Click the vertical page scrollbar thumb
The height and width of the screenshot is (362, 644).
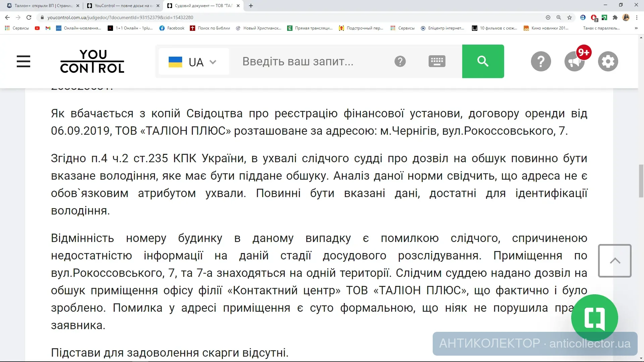click(x=641, y=181)
